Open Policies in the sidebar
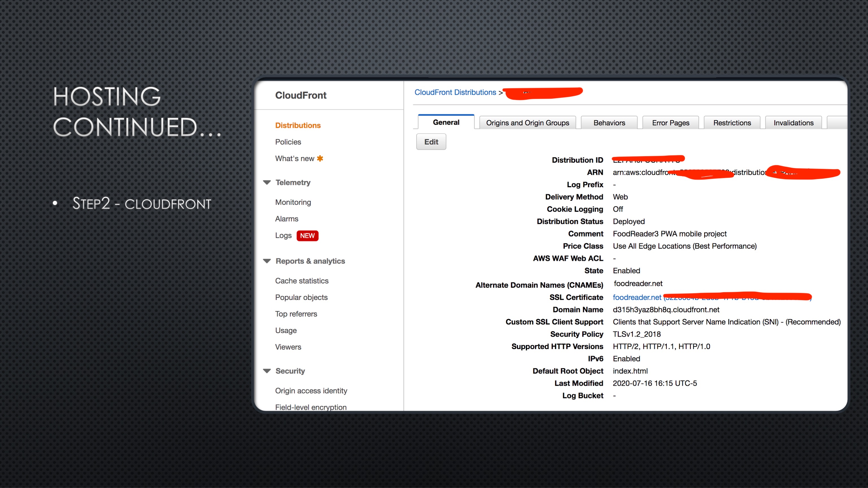This screenshot has width=868, height=488. pyautogui.click(x=288, y=142)
